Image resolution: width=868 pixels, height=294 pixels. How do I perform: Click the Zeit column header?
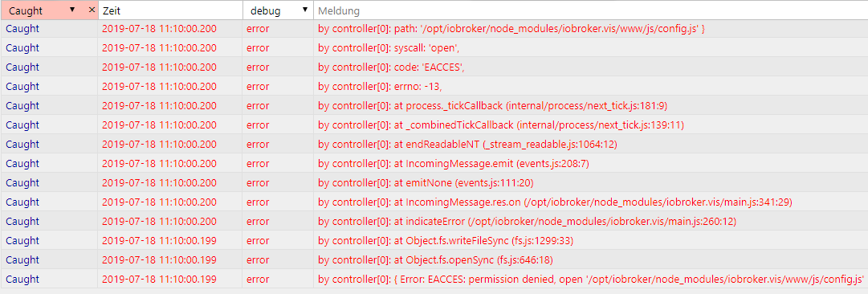[x=170, y=10]
